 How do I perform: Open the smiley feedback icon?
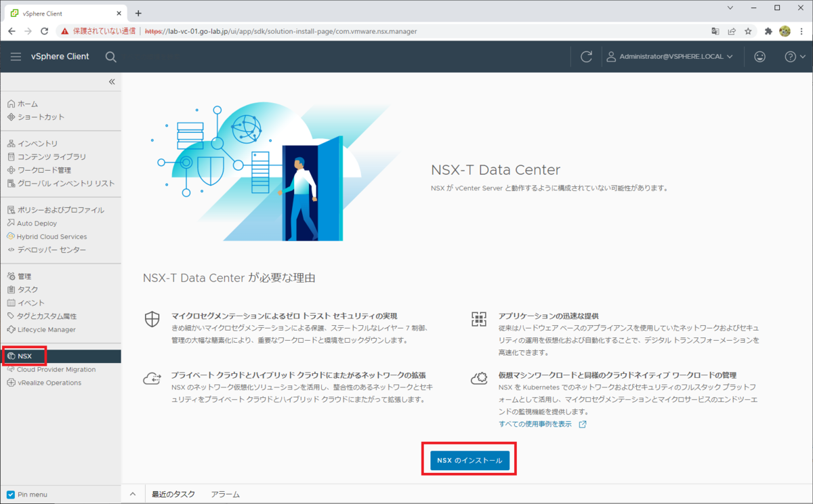(x=759, y=57)
